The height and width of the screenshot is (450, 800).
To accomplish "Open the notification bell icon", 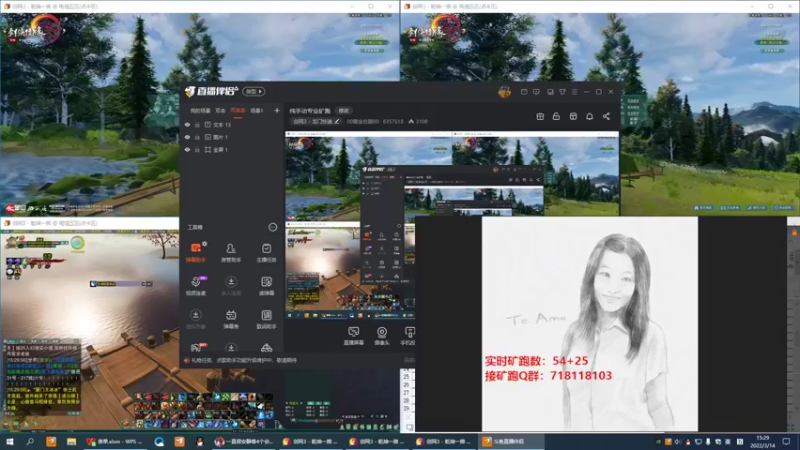I will coord(589,116).
